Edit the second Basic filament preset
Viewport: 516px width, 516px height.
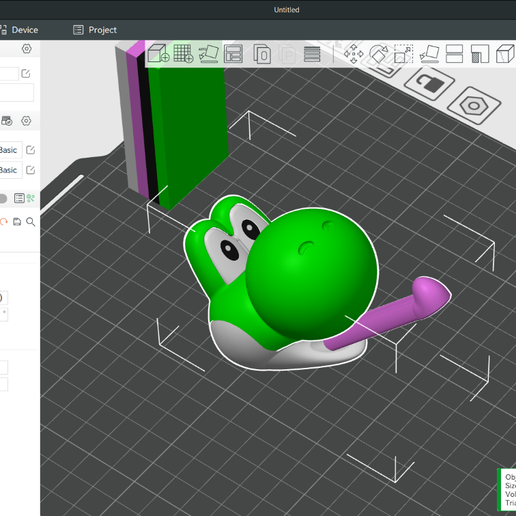31,170
